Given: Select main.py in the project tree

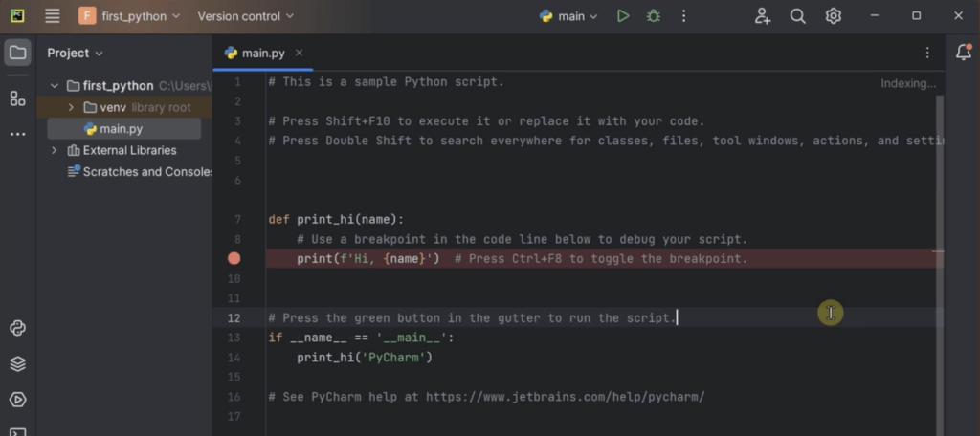Looking at the screenshot, I should [x=121, y=129].
